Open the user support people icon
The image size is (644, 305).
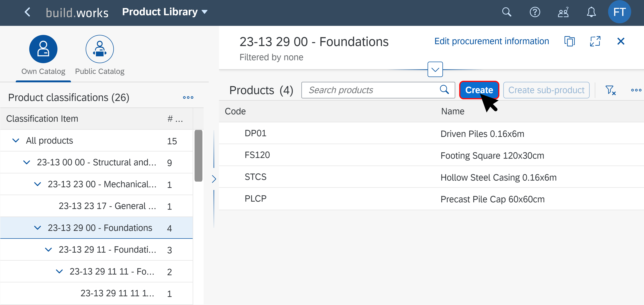pyautogui.click(x=563, y=12)
